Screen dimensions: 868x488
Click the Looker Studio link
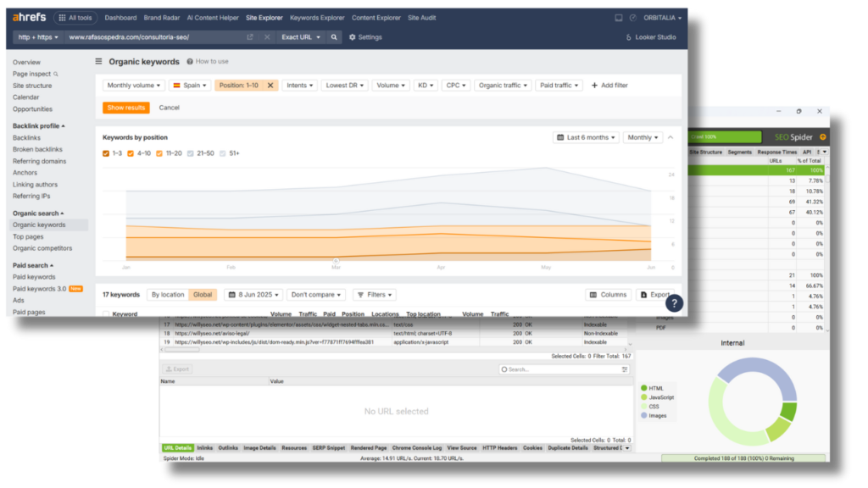[650, 37]
